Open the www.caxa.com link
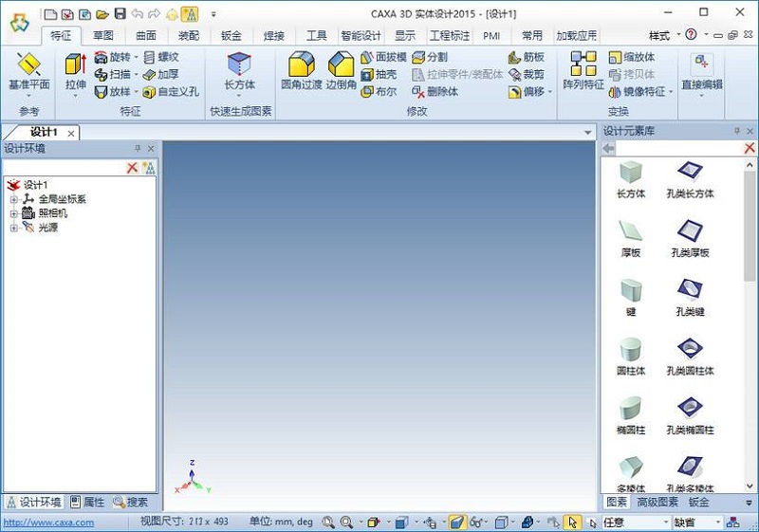 [48, 523]
